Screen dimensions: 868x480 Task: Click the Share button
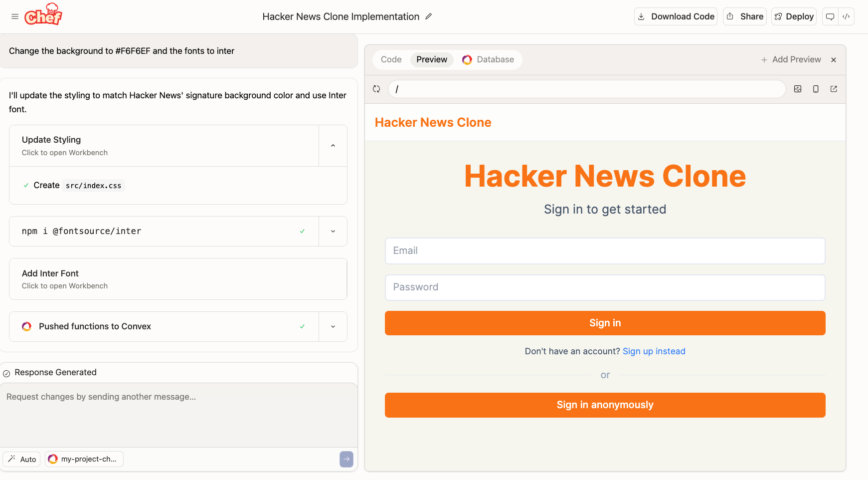coord(744,16)
